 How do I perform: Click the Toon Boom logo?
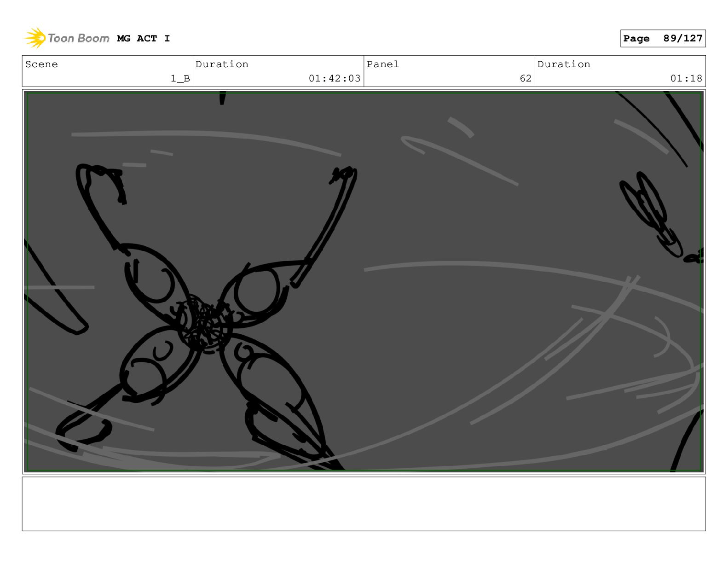(x=66, y=38)
